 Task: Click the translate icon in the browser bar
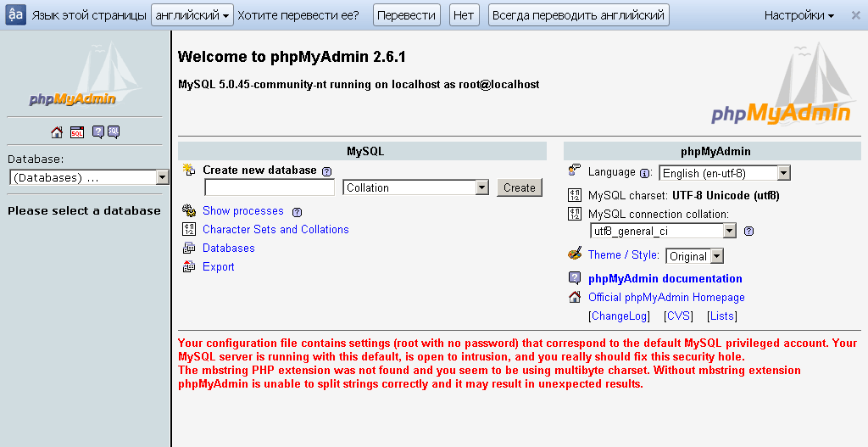[15, 14]
